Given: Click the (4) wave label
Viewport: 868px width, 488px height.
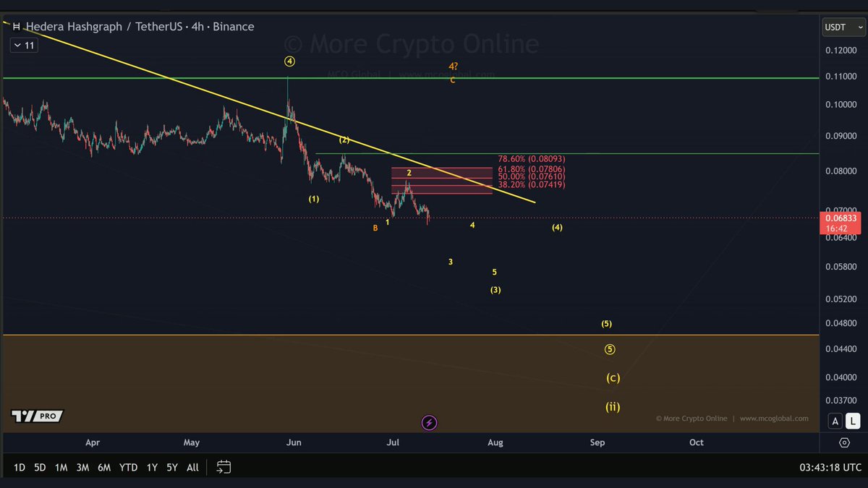Looking at the screenshot, I should [557, 228].
